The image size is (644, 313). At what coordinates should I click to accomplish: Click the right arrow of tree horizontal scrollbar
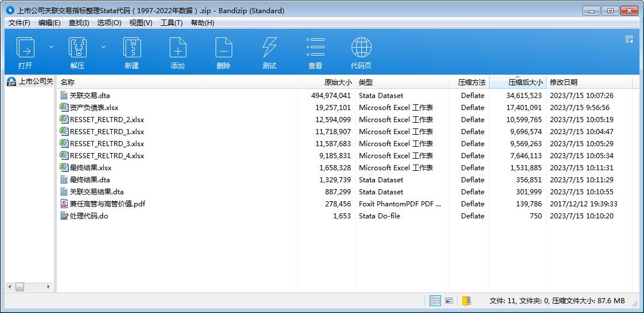tap(49, 287)
